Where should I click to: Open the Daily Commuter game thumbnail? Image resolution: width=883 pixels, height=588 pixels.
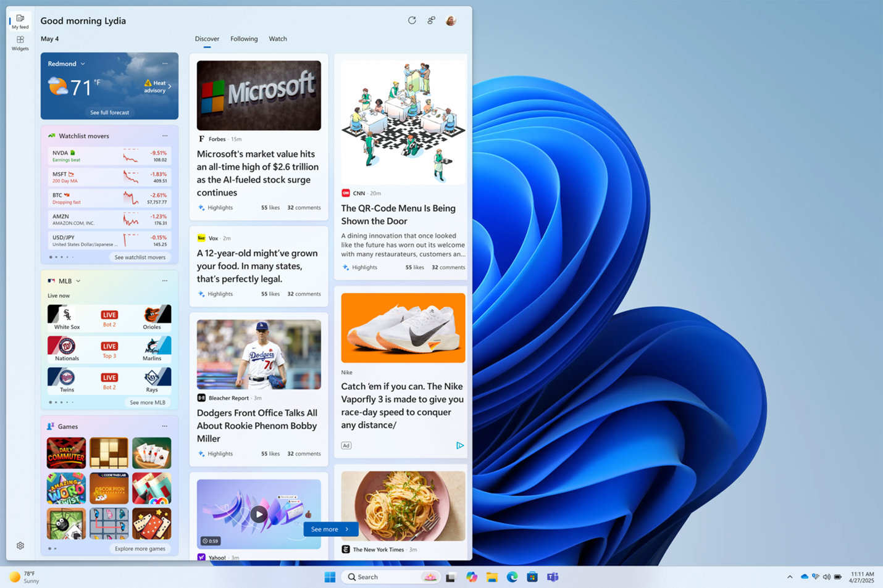click(66, 452)
